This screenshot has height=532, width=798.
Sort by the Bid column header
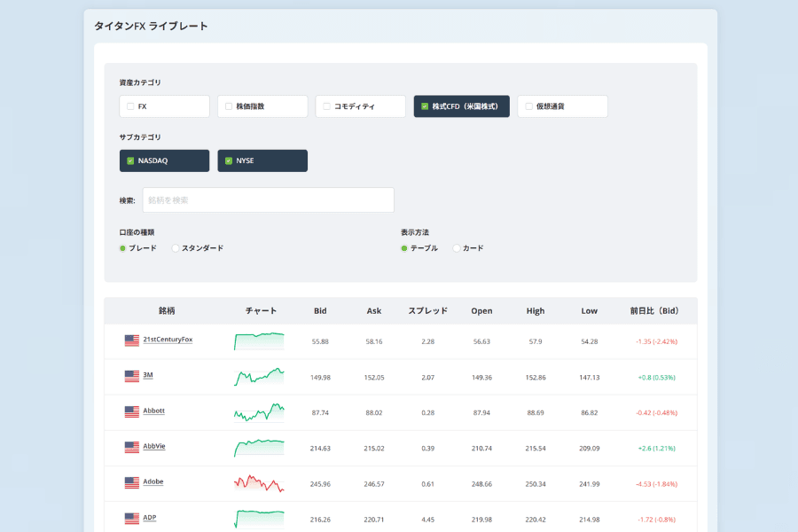point(320,310)
